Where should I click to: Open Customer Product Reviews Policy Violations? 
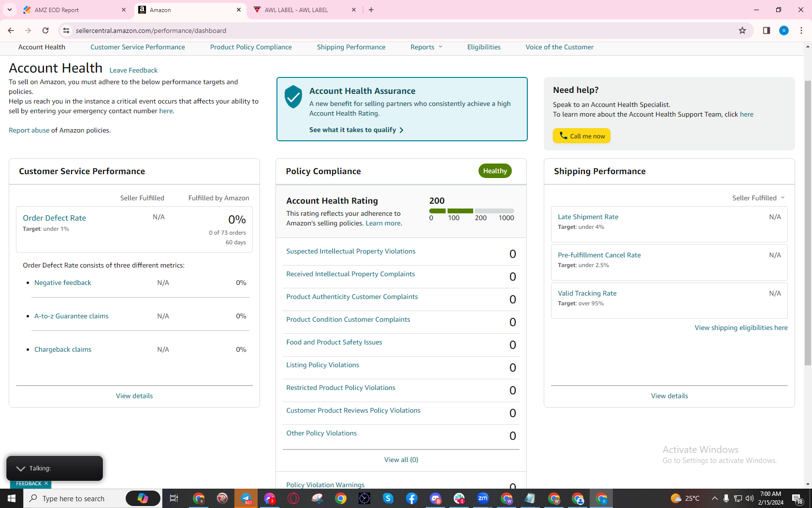pos(353,410)
